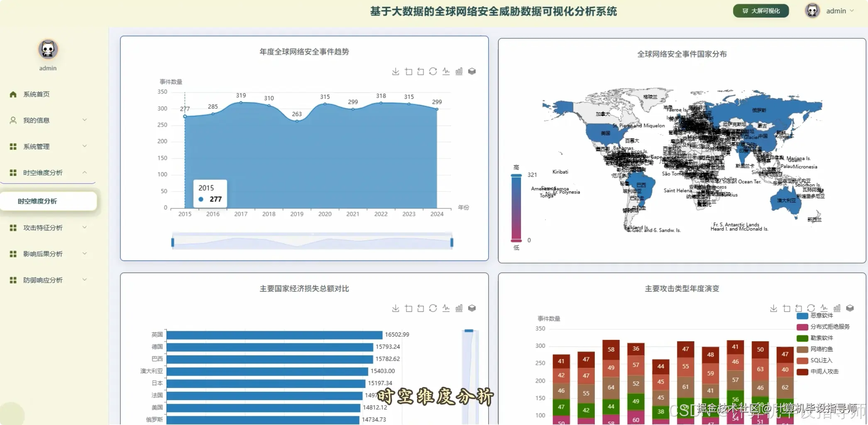The width and height of the screenshot is (868, 425).
Task: Switch attack type chart to bar view
Action: (837, 308)
